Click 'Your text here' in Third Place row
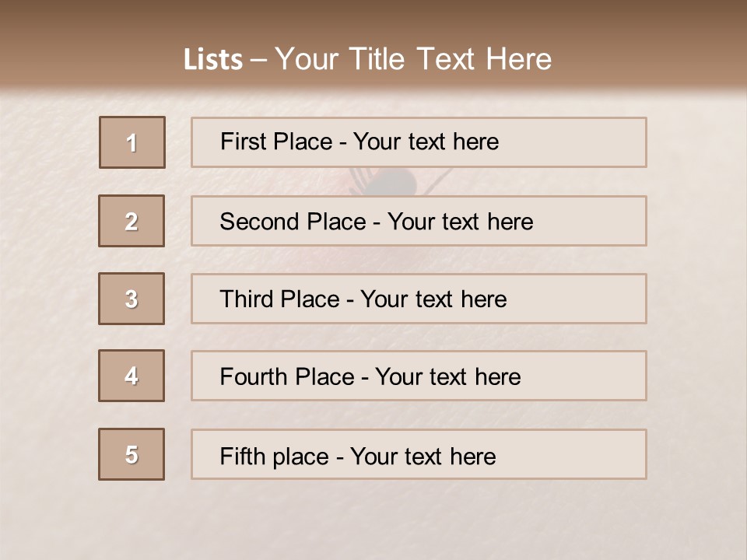The width and height of the screenshot is (747, 560). pyautogui.click(x=433, y=299)
